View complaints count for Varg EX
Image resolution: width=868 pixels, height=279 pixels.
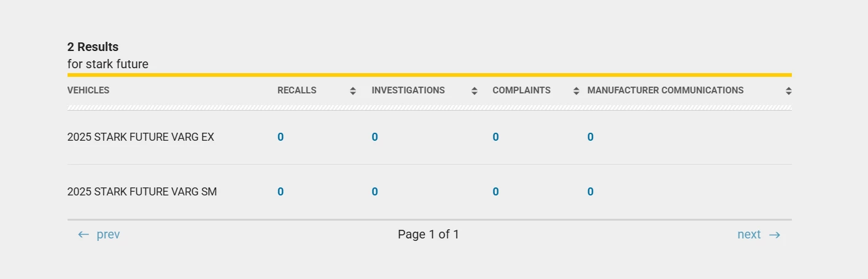(x=495, y=137)
